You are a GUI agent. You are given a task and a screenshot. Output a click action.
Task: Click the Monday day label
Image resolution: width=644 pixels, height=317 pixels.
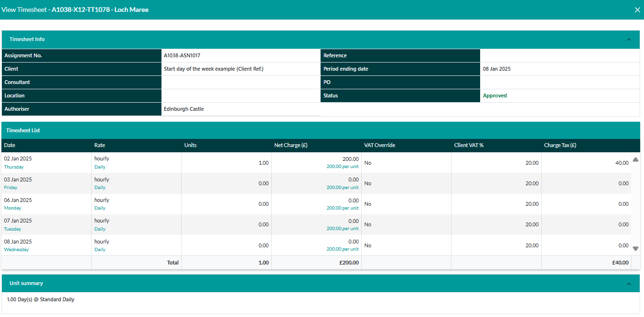(12, 208)
